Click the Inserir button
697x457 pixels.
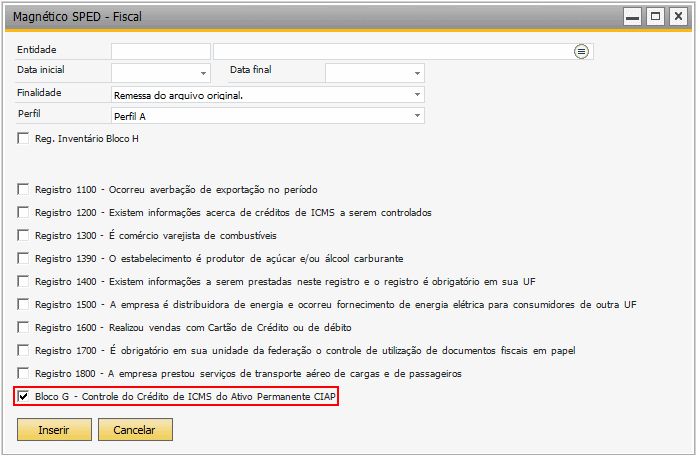54,430
